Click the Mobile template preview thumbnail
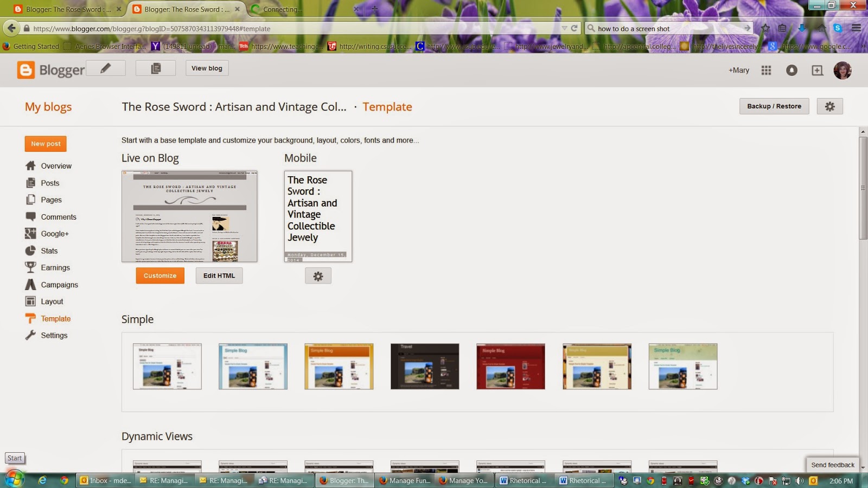The image size is (868, 488). click(318, 216)
